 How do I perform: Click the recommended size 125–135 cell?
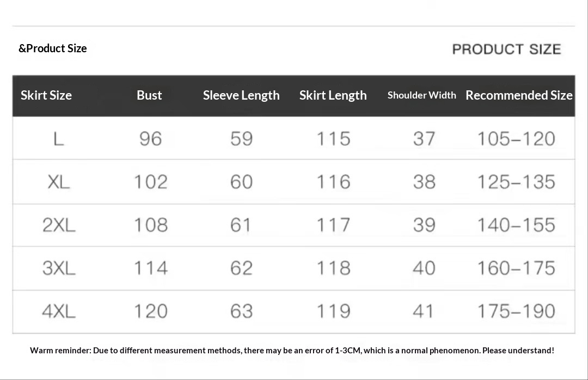[x=516, y=182]
